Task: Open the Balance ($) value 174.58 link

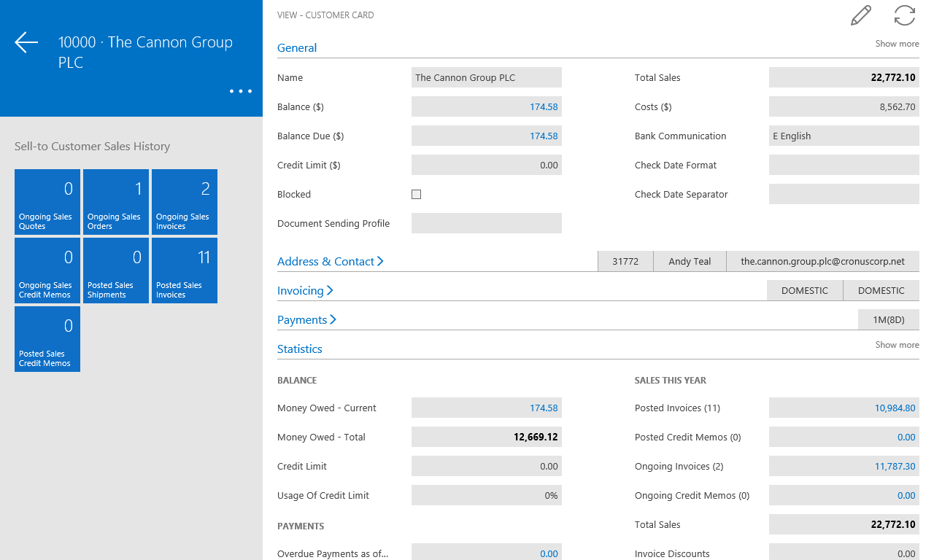Action: click(544, 106)
